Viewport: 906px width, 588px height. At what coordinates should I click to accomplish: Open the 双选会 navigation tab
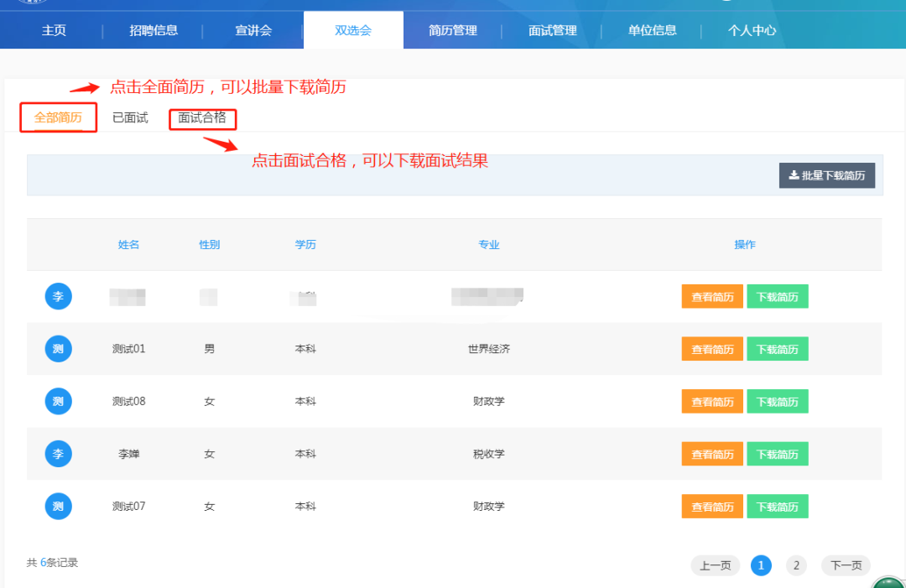353,30
